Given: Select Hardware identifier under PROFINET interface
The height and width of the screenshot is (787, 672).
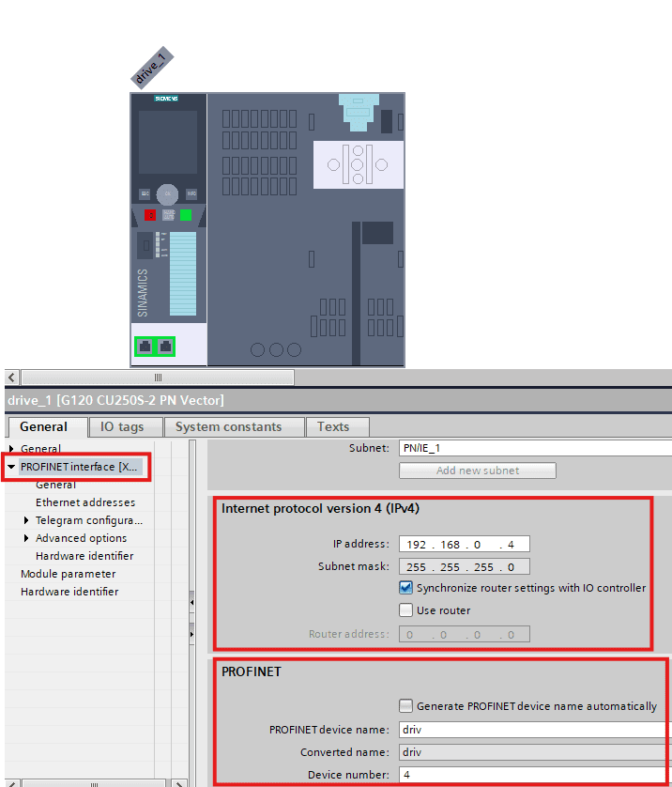Looking at the screenshot, I should pos(84,556).
